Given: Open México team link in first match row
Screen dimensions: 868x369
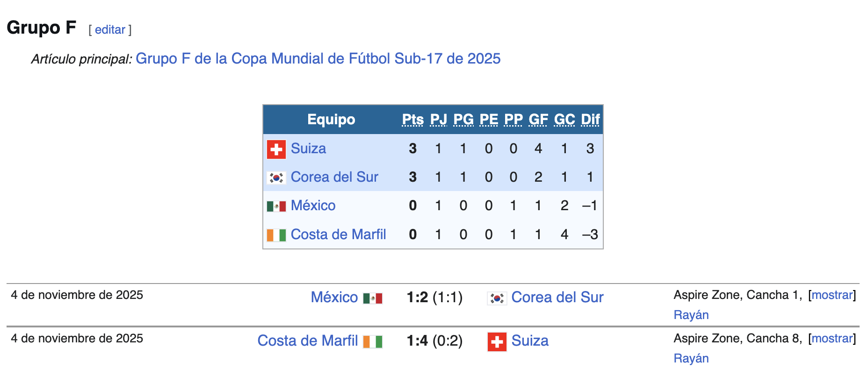Looking at the screenshot, I should pyautogui.click(x=334, y=297).
